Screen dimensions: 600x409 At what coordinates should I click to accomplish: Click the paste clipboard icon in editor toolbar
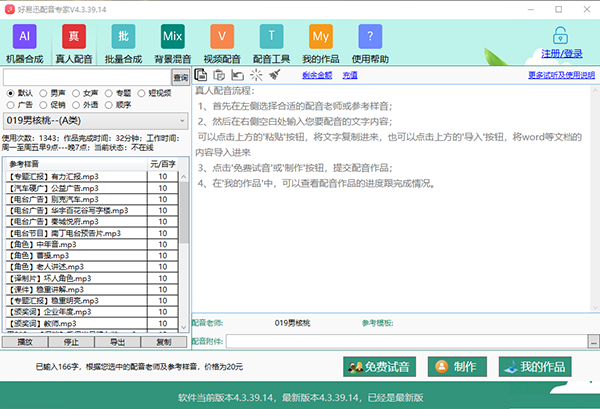tap(219, 75)
